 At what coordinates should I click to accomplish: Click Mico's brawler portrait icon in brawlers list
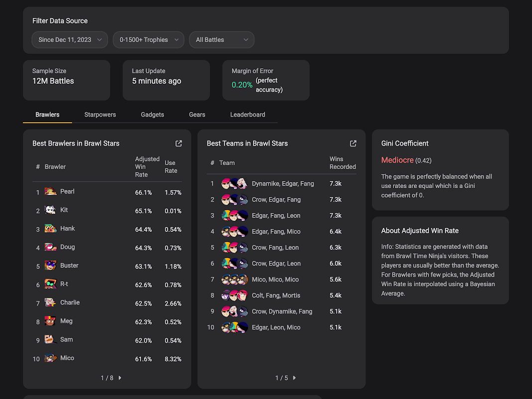tap(50, 358)
